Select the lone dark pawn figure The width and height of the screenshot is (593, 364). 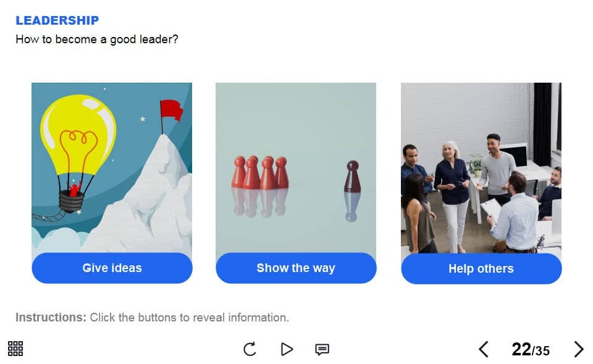[x=353, y=176]
